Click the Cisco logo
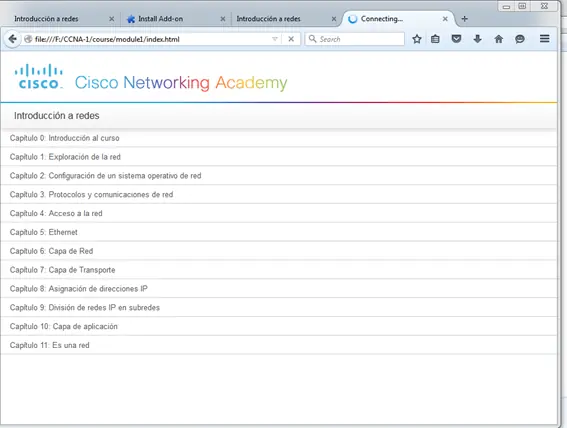 [39, 76]
